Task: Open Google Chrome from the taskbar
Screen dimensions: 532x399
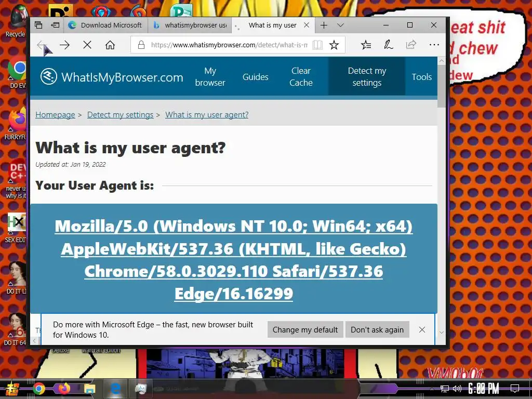Action: pyautogui.click(x=38, y=389)
